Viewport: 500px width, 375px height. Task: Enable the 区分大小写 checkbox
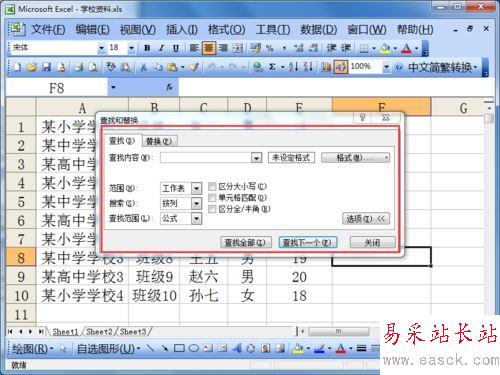coord(212,186)
